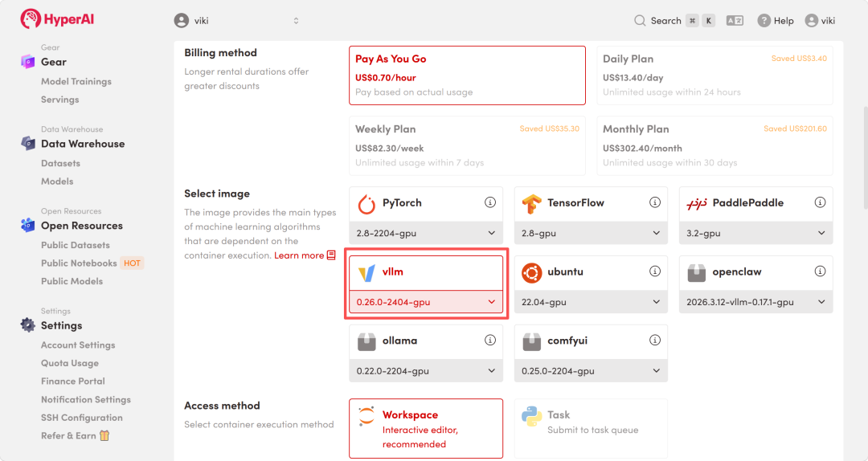The width and height of the screenshot is (868, 461).
Task: Open Public Models in sidebar
Action: [x=72, y=281]
